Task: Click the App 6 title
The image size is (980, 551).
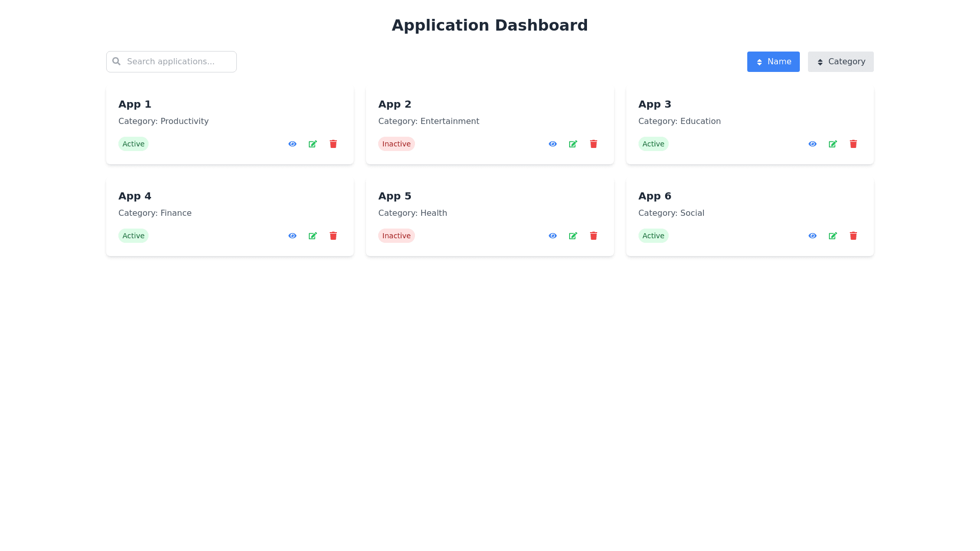Action: [654, 196]
